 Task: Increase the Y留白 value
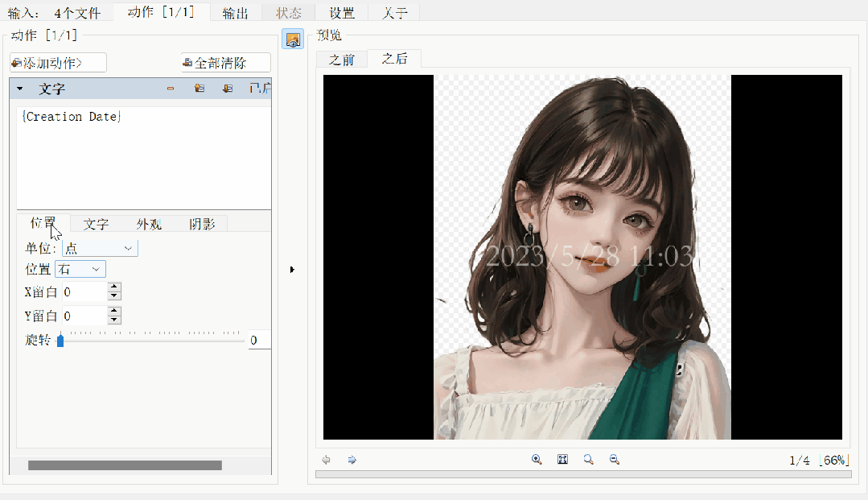pyautogui.click(x=114, y=311)
